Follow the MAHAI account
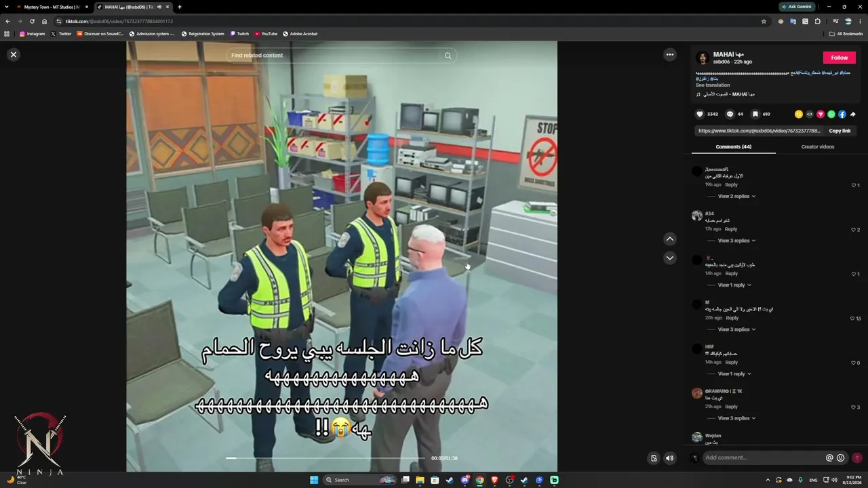 pos(840,58)
